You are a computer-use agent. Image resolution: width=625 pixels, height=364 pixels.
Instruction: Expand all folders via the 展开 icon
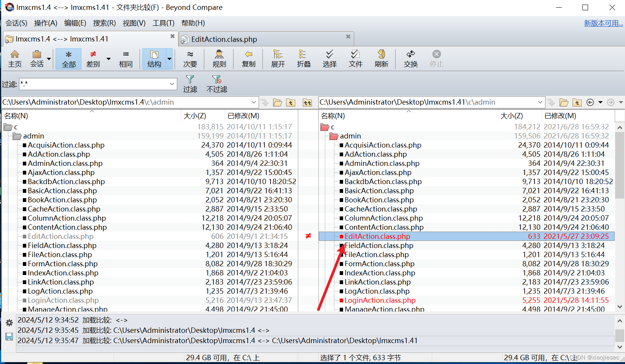(x=278, y=59)
